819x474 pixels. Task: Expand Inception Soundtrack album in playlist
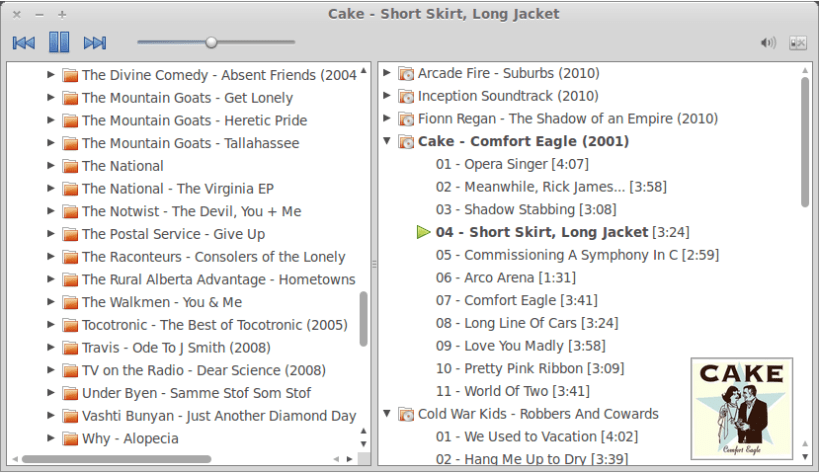387,95
